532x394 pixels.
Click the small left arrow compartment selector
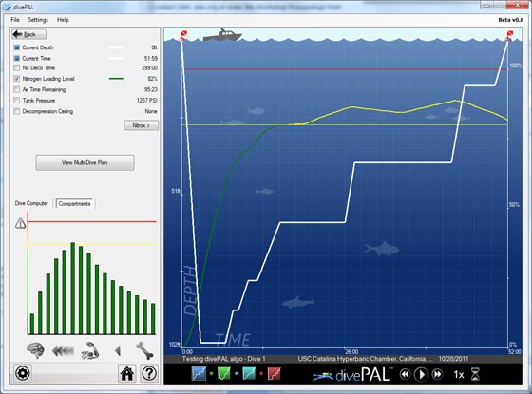(x=118, y=350)
